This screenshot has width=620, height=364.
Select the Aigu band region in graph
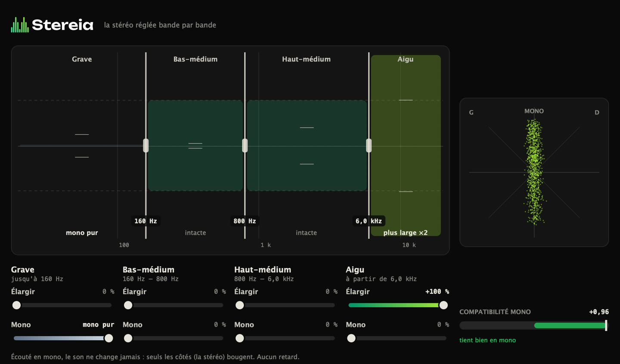[x=406, y=145]
